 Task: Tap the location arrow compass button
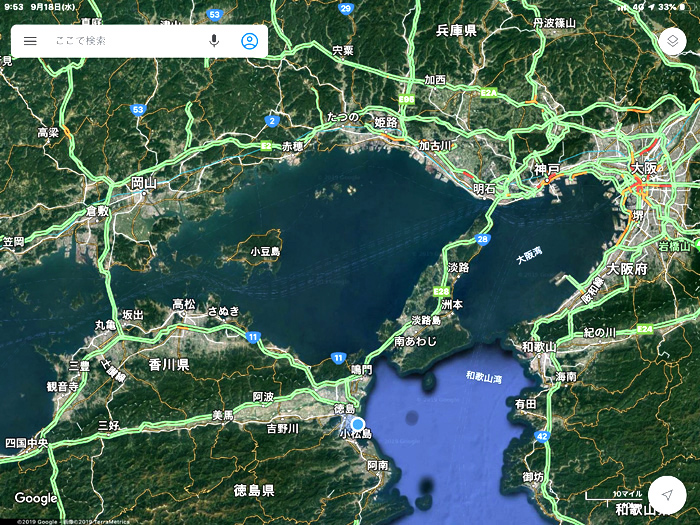tap(667, 495)
